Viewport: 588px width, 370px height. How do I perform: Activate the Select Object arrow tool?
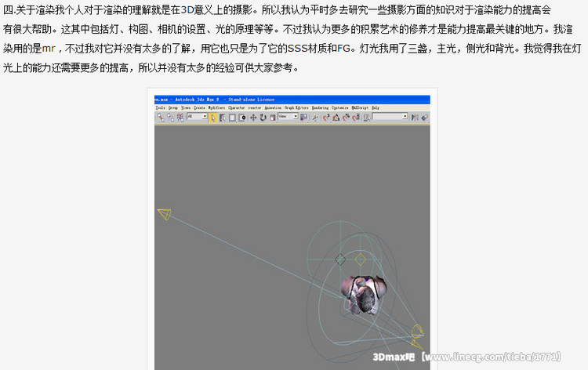coord(212,117)
